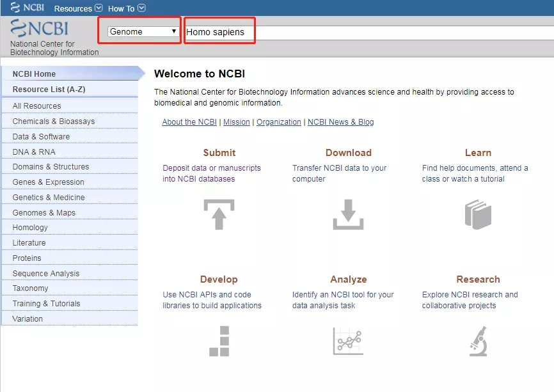Click 'Identify an NCBI tool' description

[x=343, y=300]
